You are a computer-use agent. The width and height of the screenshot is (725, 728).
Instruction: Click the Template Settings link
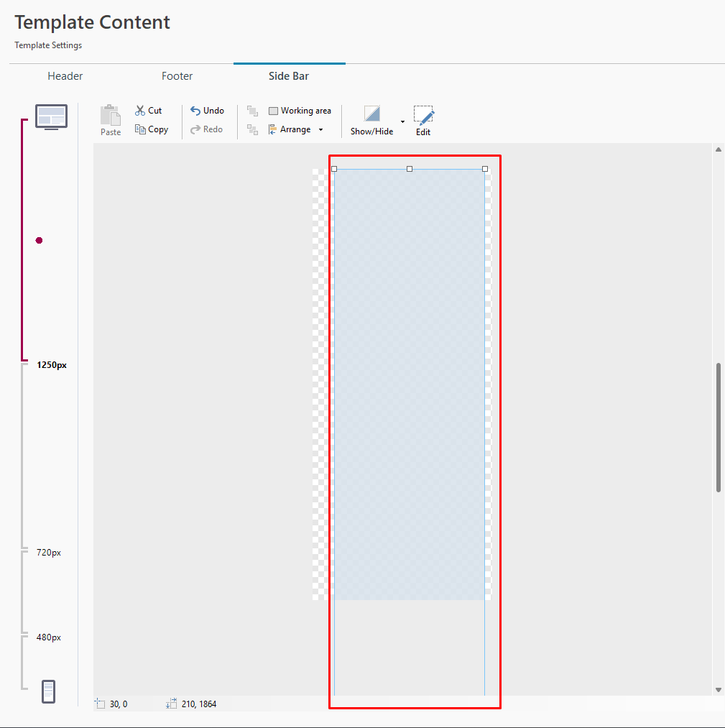coord(48,45)
